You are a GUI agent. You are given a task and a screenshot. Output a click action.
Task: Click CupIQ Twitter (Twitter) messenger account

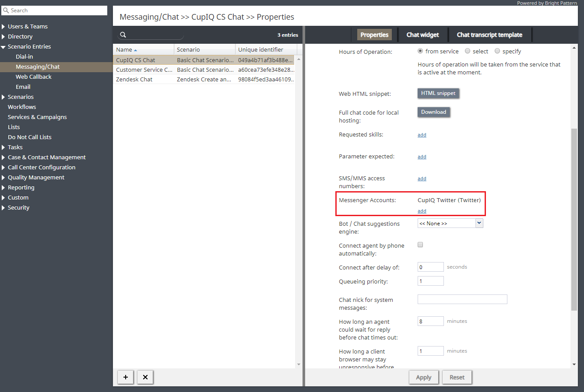point(449,200)
